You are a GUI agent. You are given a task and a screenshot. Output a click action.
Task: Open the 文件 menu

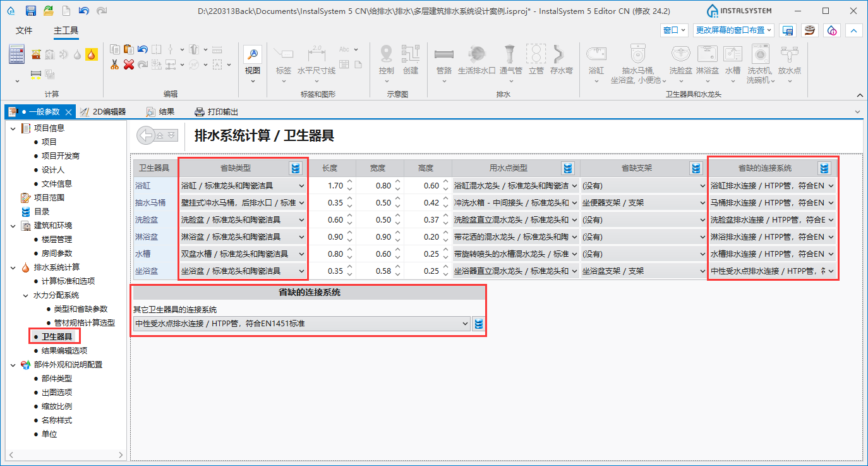24,30
